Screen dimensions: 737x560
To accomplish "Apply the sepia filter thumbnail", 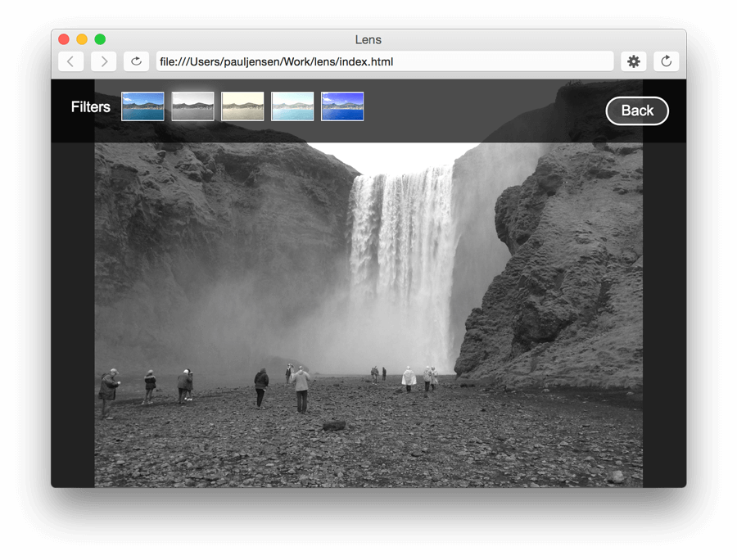I will click(242, 106).
